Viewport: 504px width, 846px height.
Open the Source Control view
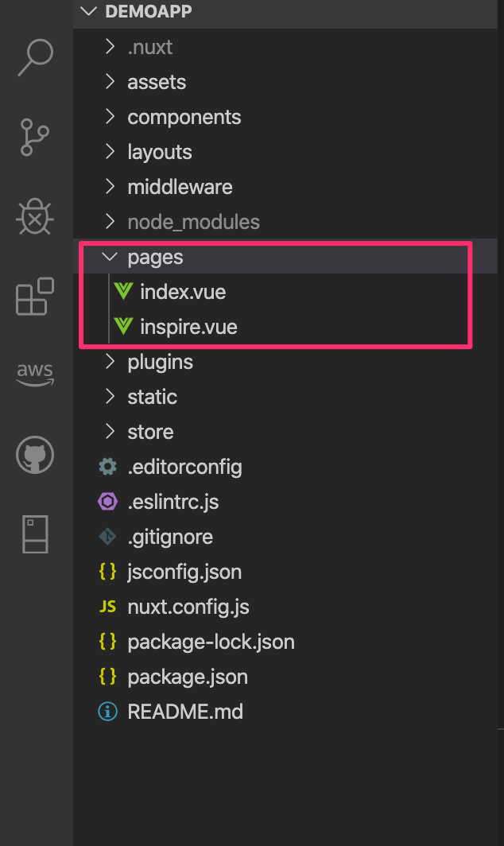click(x=35, y=137)
